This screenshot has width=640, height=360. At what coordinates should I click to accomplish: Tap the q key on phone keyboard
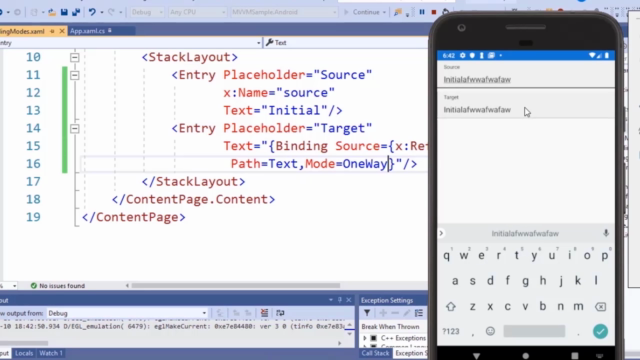pyautogui.click(x=447, y=256)
